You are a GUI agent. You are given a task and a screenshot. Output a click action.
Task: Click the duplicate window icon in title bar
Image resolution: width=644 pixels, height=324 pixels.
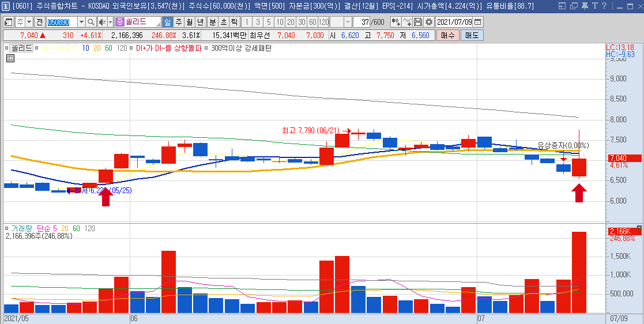tap(574, 6)
